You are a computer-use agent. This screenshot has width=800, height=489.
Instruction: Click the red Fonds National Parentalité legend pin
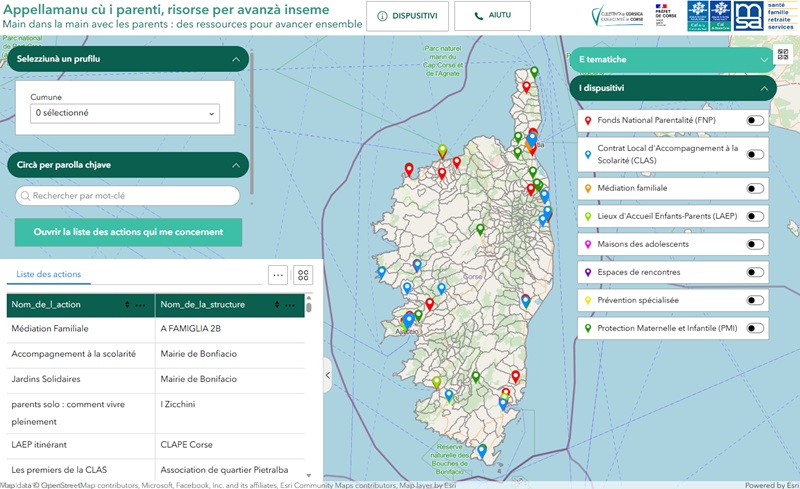click(x=588, y=121)
